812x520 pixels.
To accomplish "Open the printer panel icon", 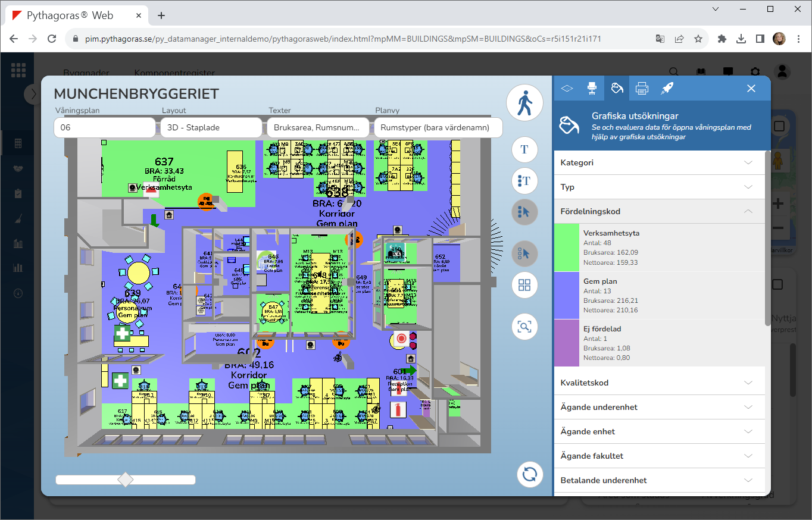I will point(642,88).
